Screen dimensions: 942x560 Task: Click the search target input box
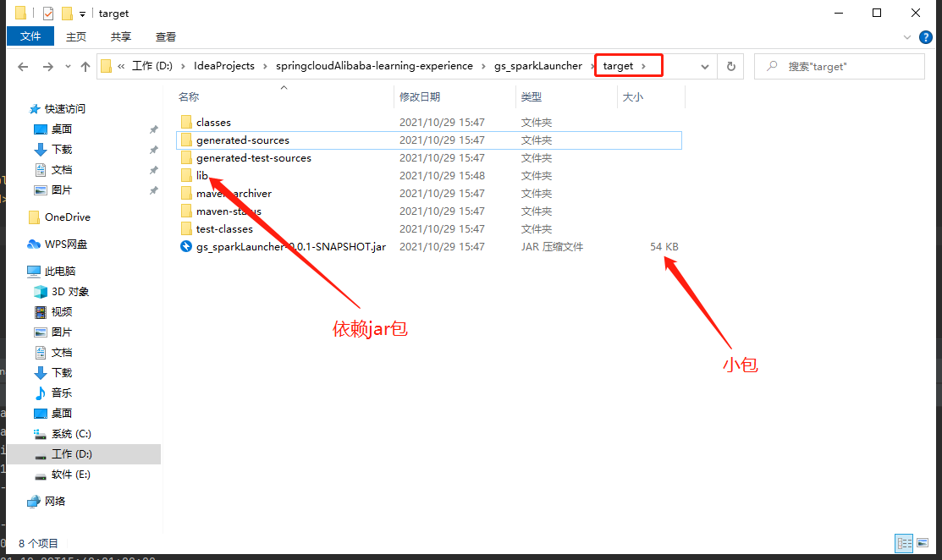click(x=840, y=67)
